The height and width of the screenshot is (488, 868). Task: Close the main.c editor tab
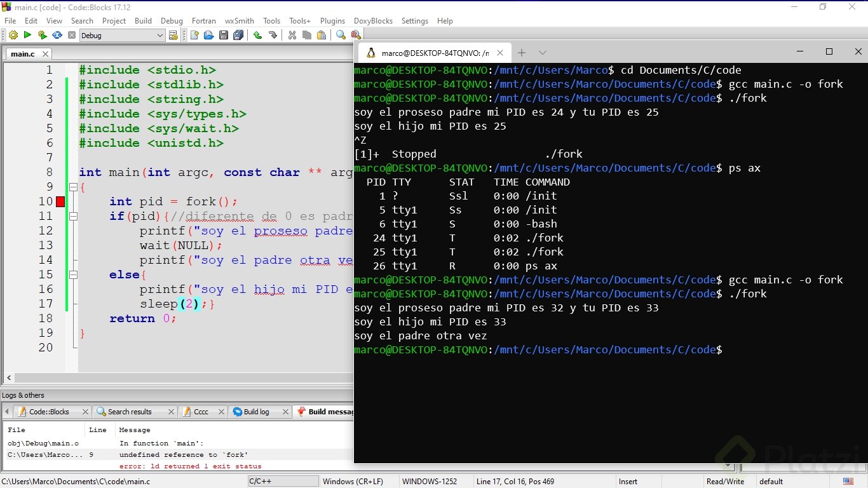45,54
